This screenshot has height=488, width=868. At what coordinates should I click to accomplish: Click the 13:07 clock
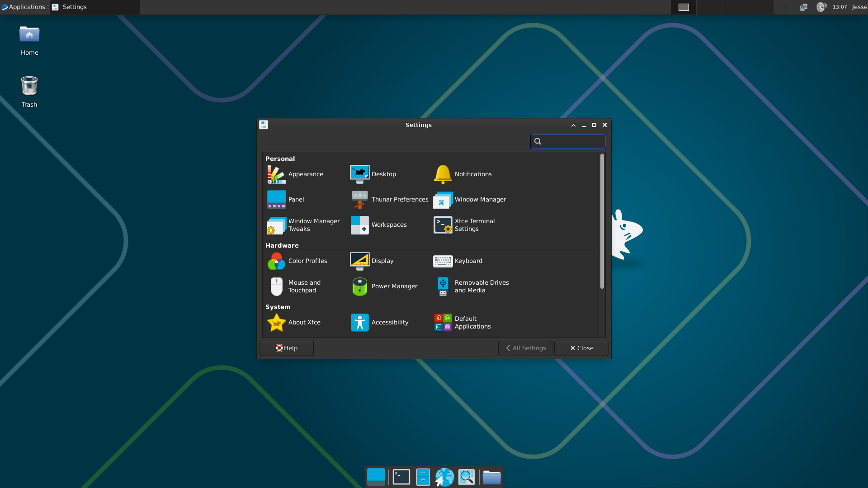point(840,7)
